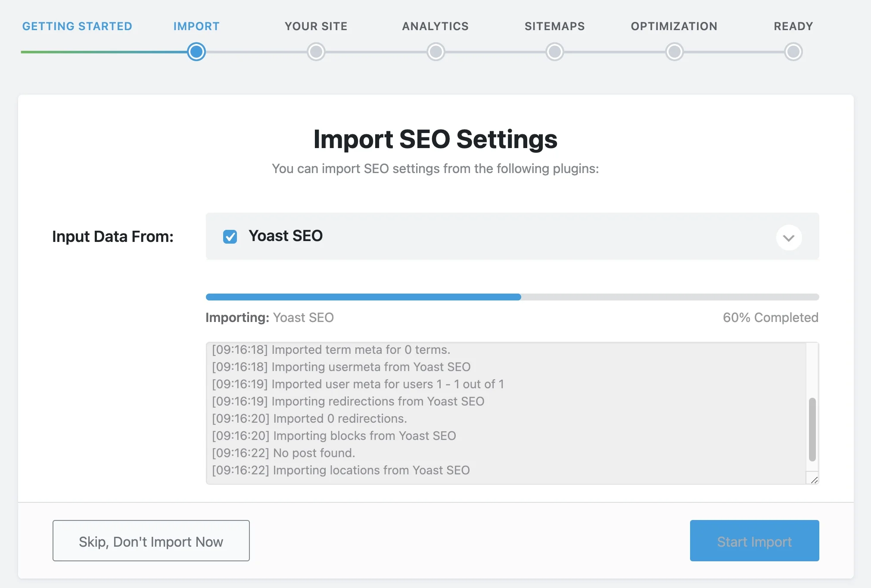Click the Start Import button
The width and height of the screenshot is (871, 588).
coord(754,541)
